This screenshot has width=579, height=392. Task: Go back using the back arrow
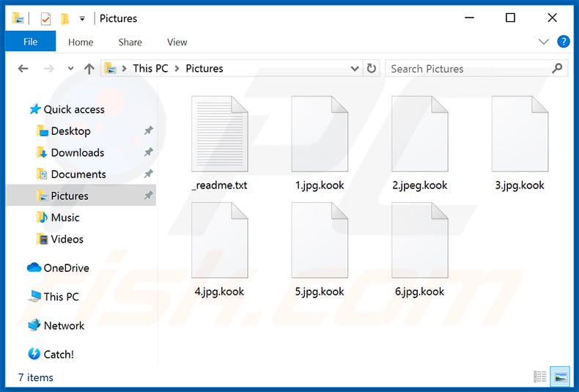(x=23, y=68)
